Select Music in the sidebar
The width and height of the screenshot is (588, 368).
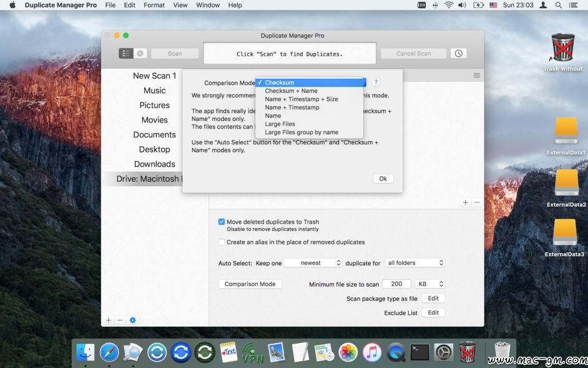coord(155,91)
